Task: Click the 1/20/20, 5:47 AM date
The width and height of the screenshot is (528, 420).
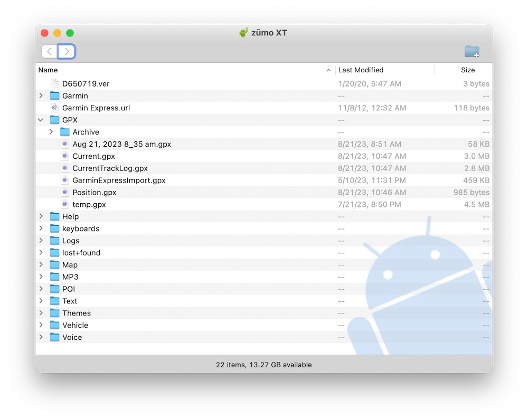Action: [x=370, y=84]
